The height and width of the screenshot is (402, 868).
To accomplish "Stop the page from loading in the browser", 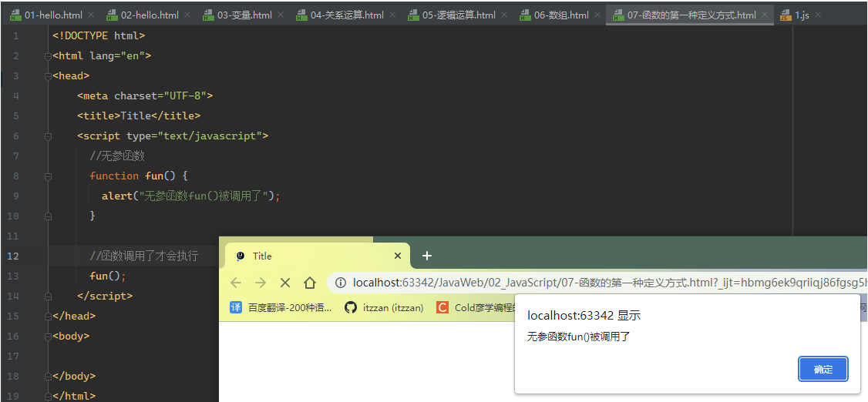I will [x=285, y=283].
